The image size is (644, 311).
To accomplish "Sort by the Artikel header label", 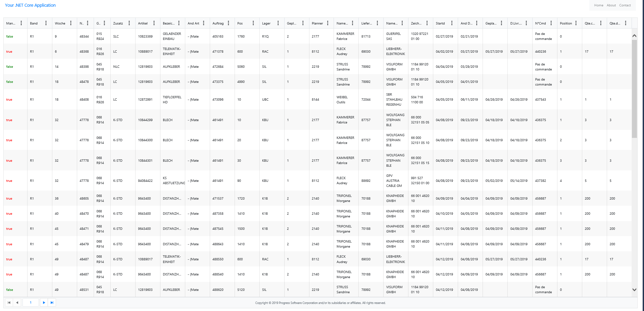I will click(143, 23).
